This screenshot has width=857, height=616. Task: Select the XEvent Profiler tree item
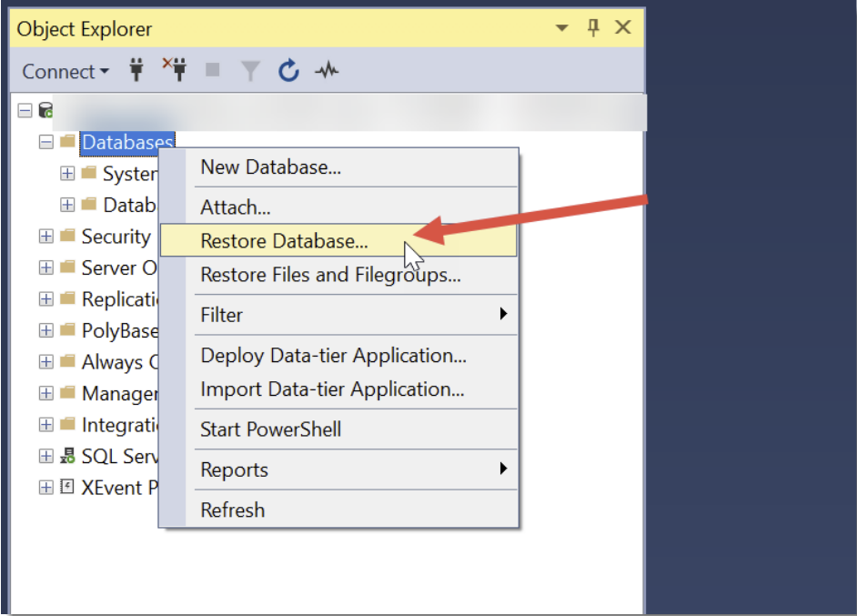coord(120,488)
